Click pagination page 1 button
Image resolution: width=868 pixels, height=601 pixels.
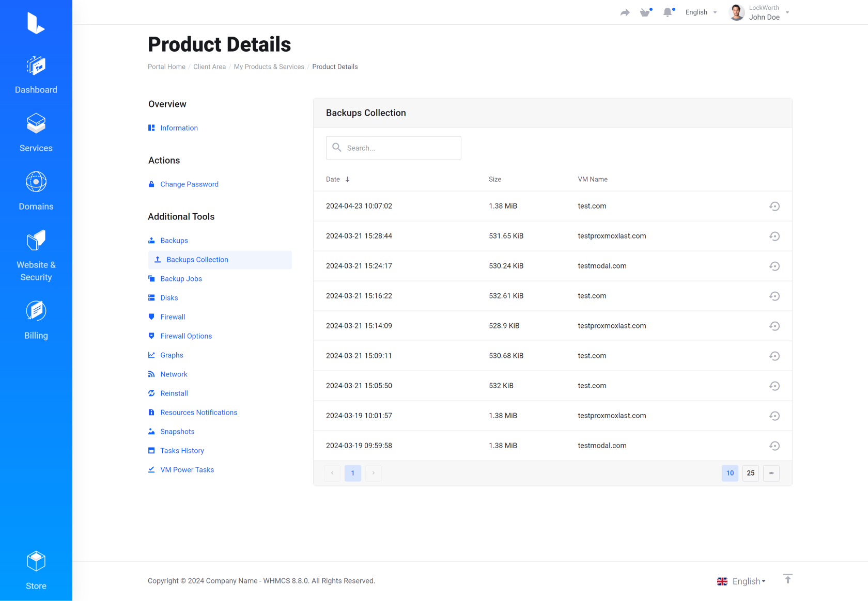353,473
